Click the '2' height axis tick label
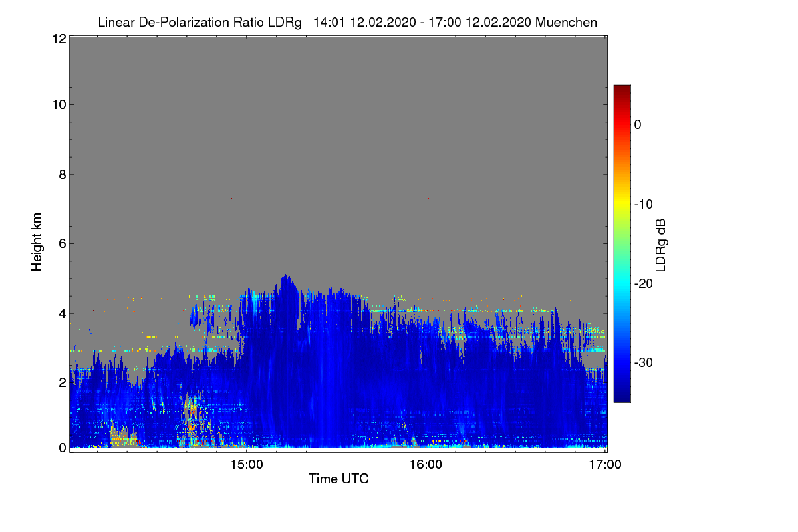This screenshot has height=532, width=798. point(62,382)
